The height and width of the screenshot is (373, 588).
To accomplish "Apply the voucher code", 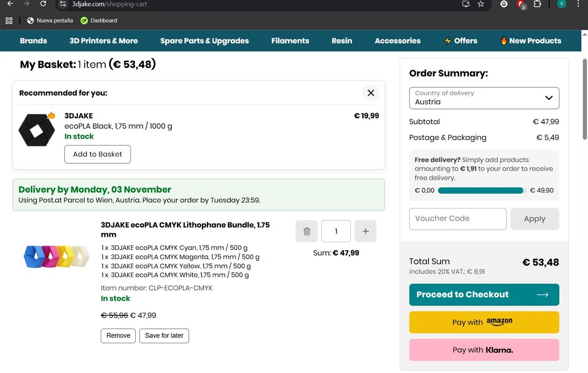I will (535, 219).
